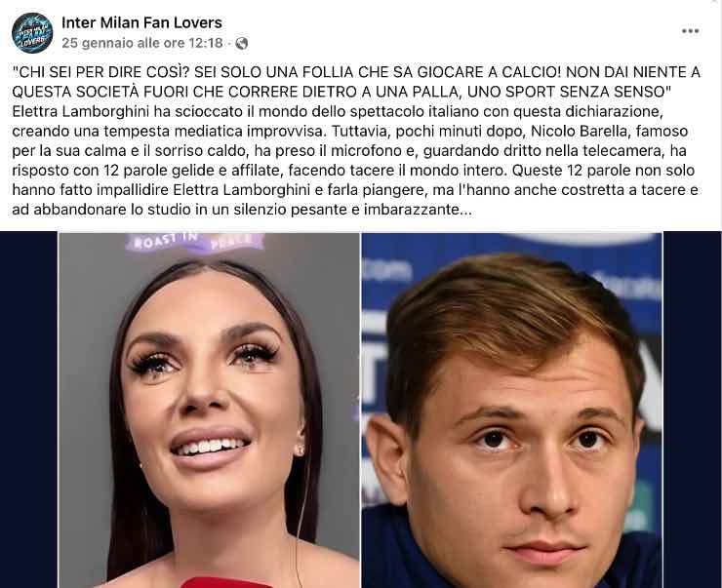Open the left photo of the smiling woman
The image size is (722, 588).
coord(209,411)
